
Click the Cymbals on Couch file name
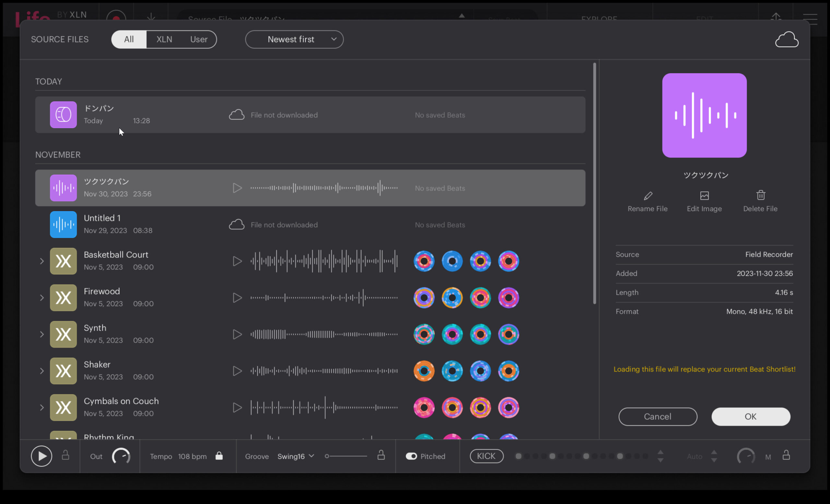[x=121, y=401]
